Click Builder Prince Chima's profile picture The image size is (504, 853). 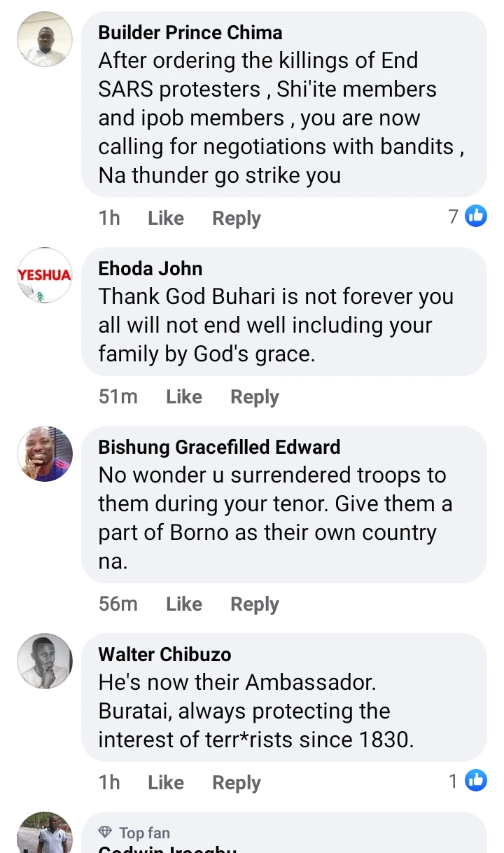[x=45, y=39]
